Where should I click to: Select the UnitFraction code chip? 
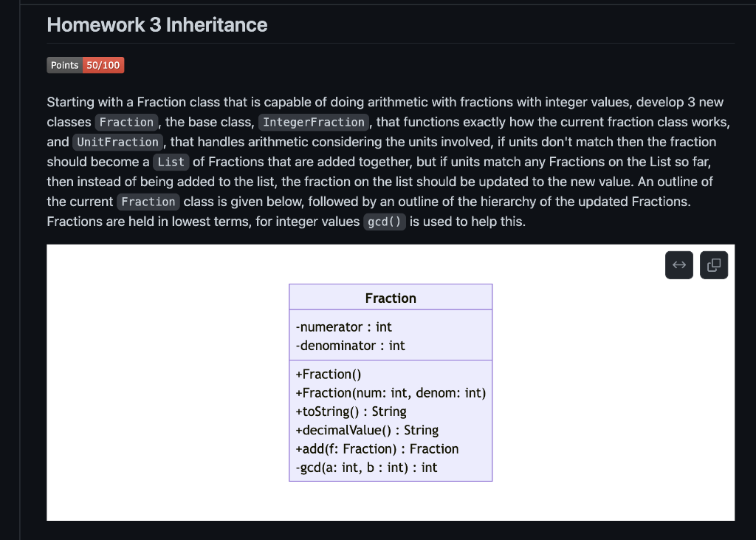(x=117, y=142)
